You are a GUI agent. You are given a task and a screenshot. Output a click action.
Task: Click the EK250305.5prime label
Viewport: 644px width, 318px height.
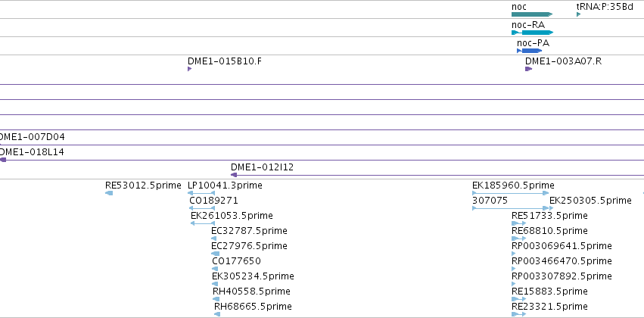590,201
